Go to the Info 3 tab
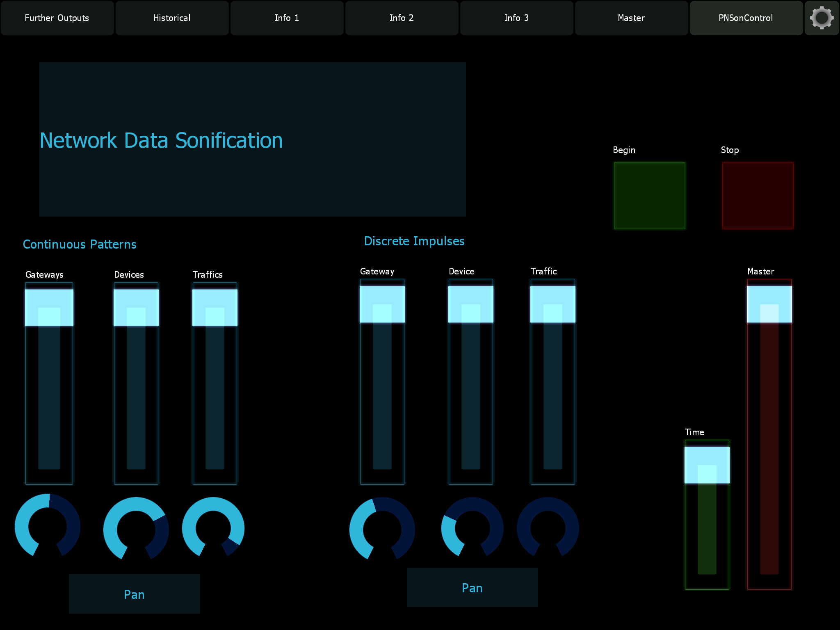Image resolution: width=840 pixels, height=630 pixels. 516,18
